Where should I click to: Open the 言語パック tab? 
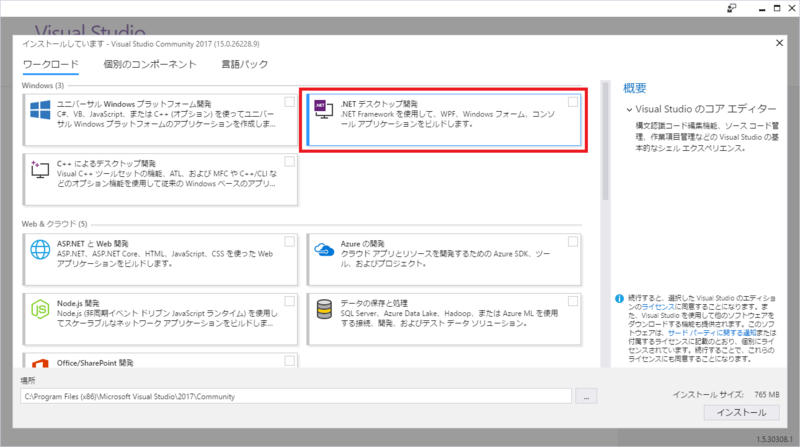click(244, 64)
